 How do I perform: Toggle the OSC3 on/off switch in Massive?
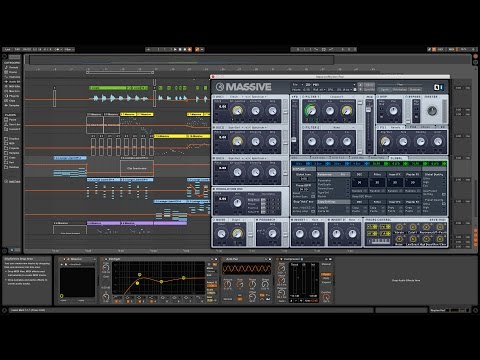[214, 158]
